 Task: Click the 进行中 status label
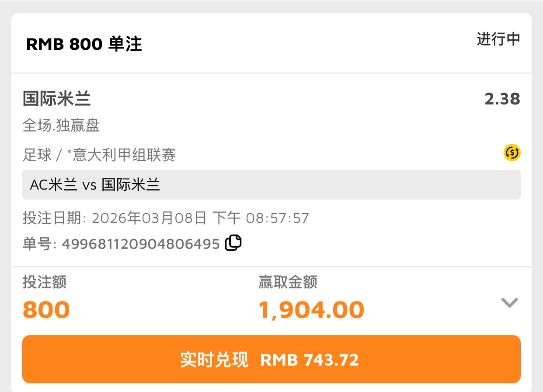pos(498,39)
